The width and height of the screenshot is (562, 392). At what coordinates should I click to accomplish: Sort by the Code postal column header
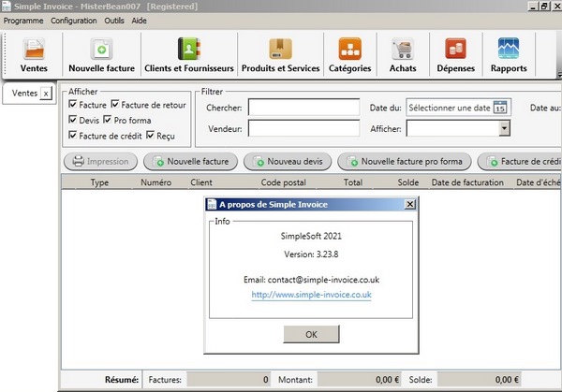click(283, 182)
